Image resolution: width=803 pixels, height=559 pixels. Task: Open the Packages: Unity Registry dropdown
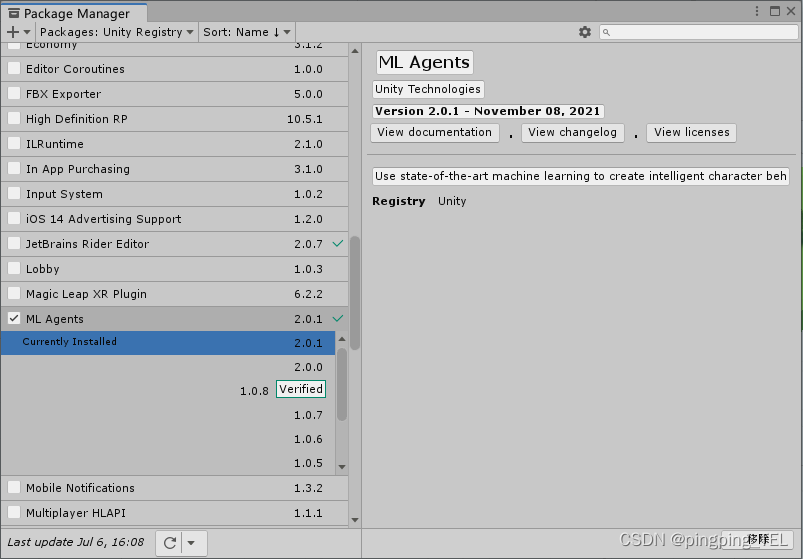click(117, 32)
